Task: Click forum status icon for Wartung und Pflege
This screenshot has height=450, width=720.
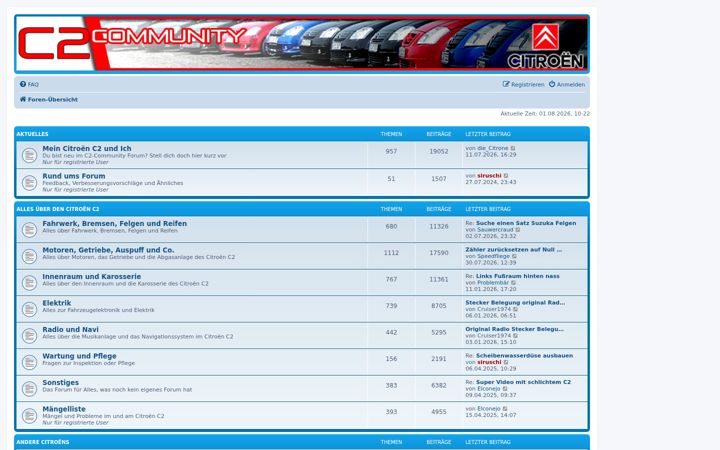Action: click(29, 362)
